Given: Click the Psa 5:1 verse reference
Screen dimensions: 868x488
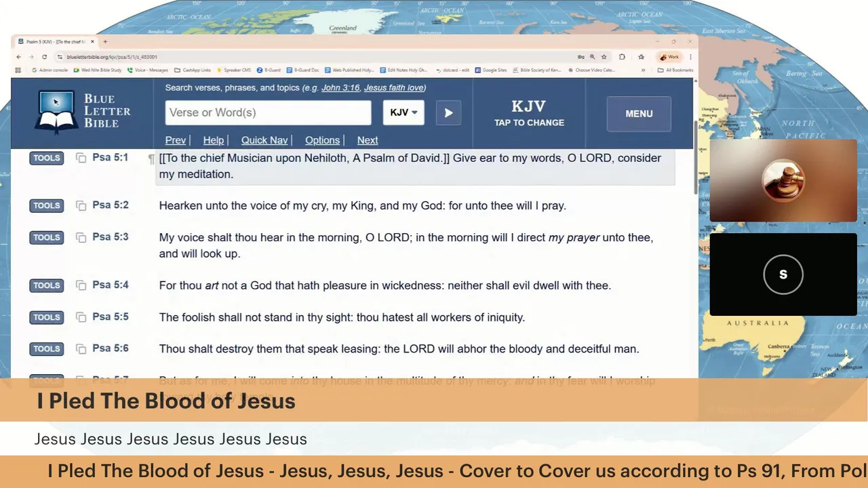Looking at the screenshot, I should coord(111,157).
